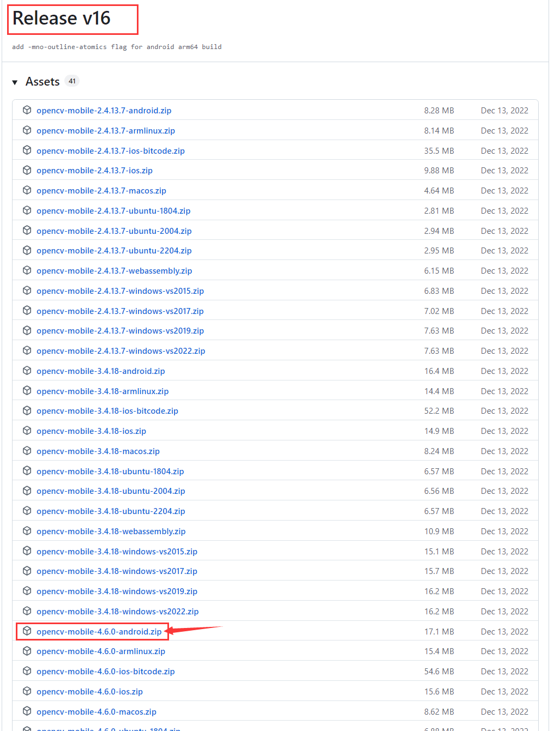Download opencv-mobile-2.4.13.7-windows-vs2019.zip

[120, 331]
